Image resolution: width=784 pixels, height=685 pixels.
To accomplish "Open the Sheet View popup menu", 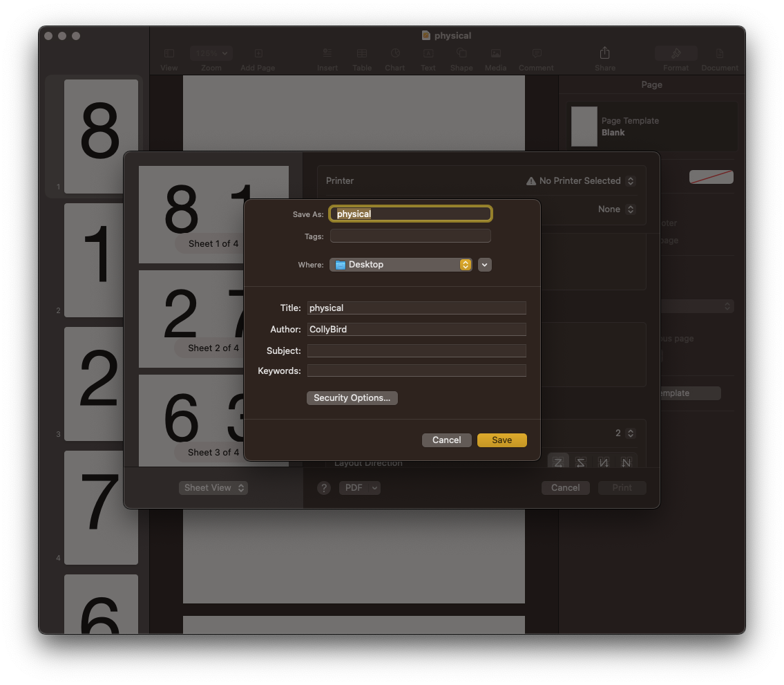I will coord(213,488).
